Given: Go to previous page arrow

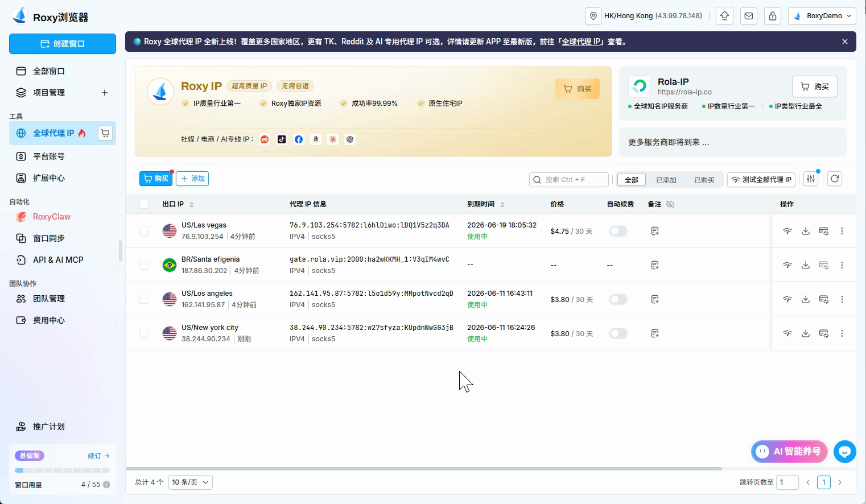Looking at the screenshot, I should pos(808,482).
